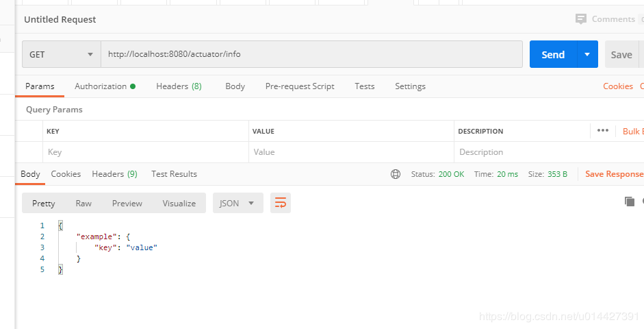
Task: Click the Save button
Action: pos(621,54)
